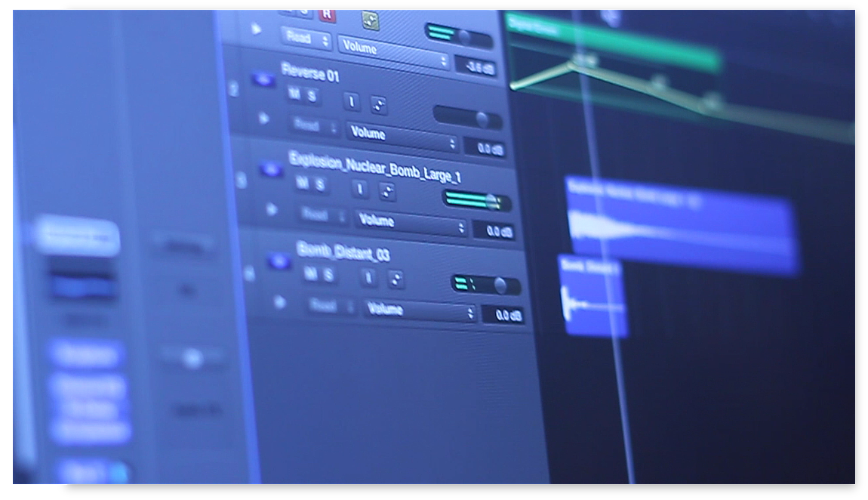This screenshot has width=868, height=500.
Task: Mute the Bomb_Distant_03 track
Action: coord(310,273)
